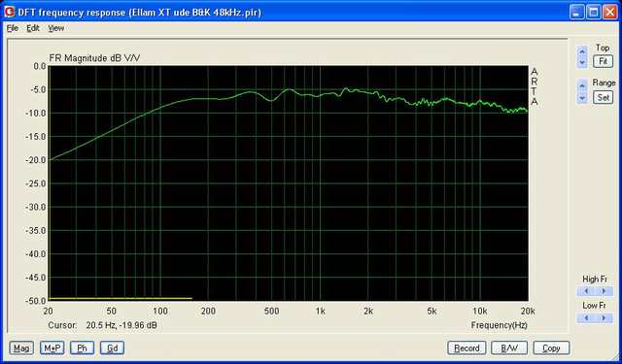The image size is (622, 364).
Task: Click the High Fr right arrow
Action: tap(604, 291)
